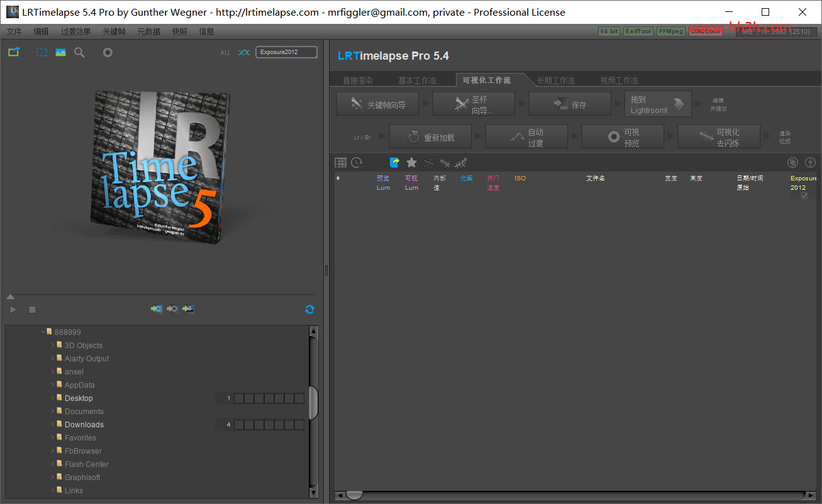Click the FFMpeg status badge

pos(670,31)
